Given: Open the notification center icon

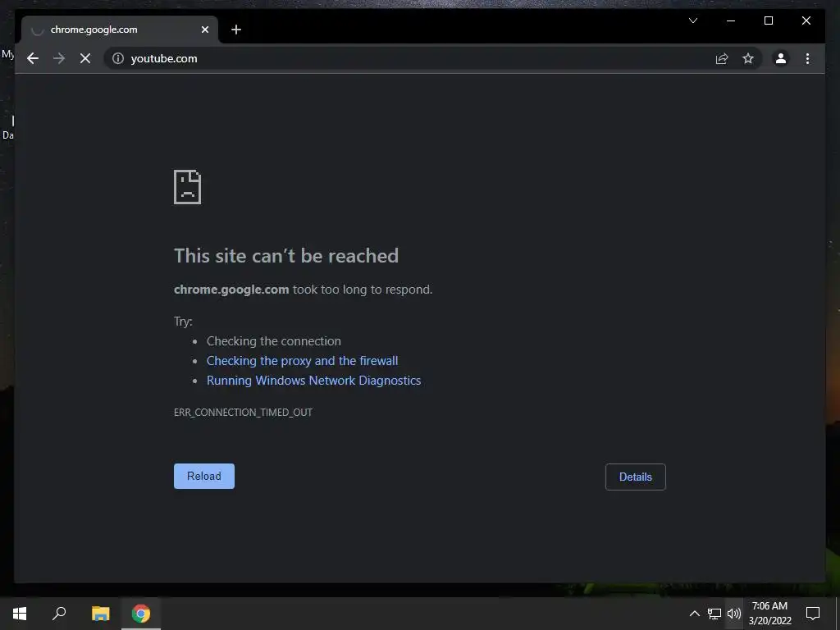Looking at the screenshot, I should (x=813, y=614).
